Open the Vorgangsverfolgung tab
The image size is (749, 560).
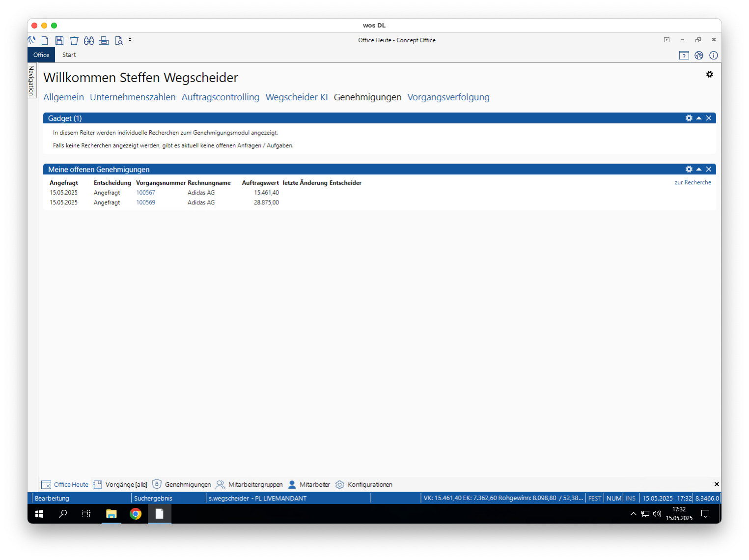pos(448,97)
